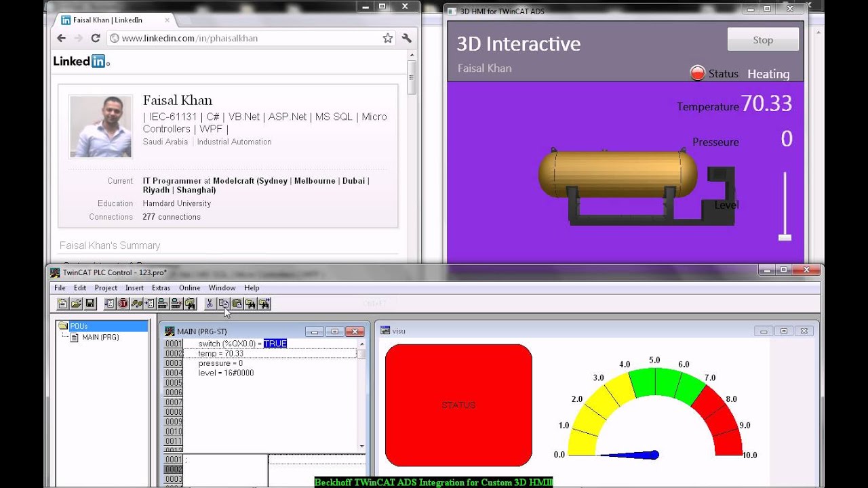Click the POUs folder icon
The image size is (868, 488).
tap(63, 326)
